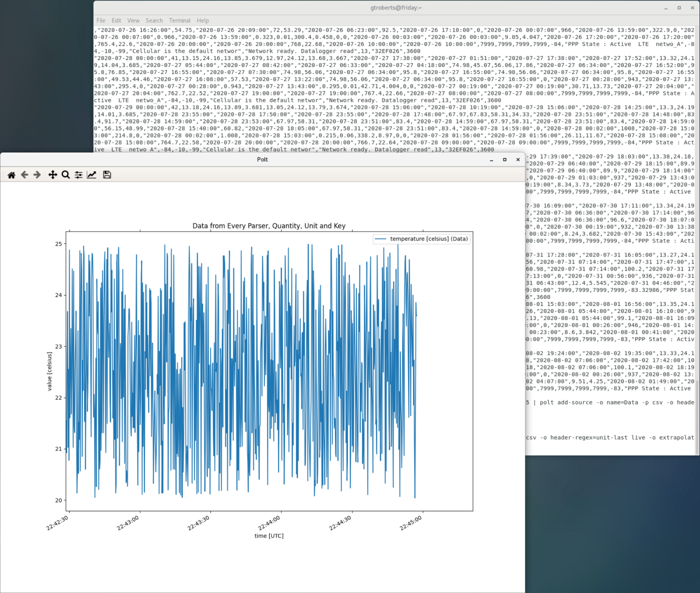Activate the Zoom to rectangle tool

click(x=65, y=174)
